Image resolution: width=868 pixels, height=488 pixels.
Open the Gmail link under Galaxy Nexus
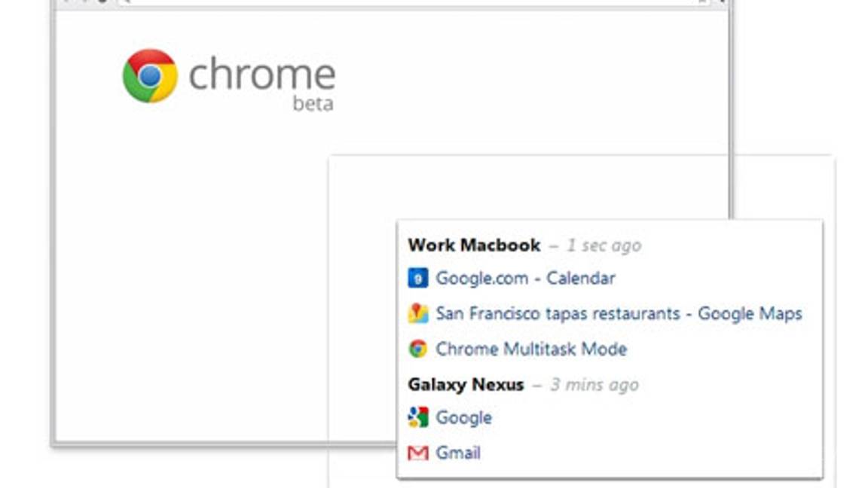(458, 453)
